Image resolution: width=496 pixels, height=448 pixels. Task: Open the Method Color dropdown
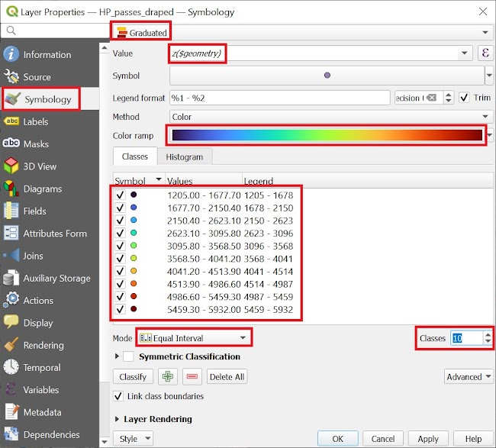tap(331, 117)
